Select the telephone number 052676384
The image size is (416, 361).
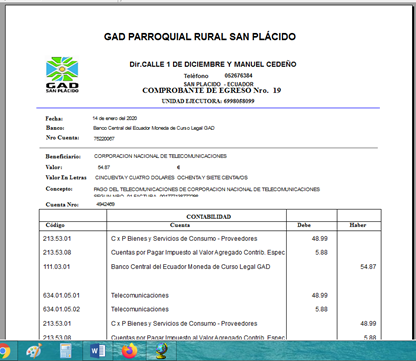pos(238,76)
